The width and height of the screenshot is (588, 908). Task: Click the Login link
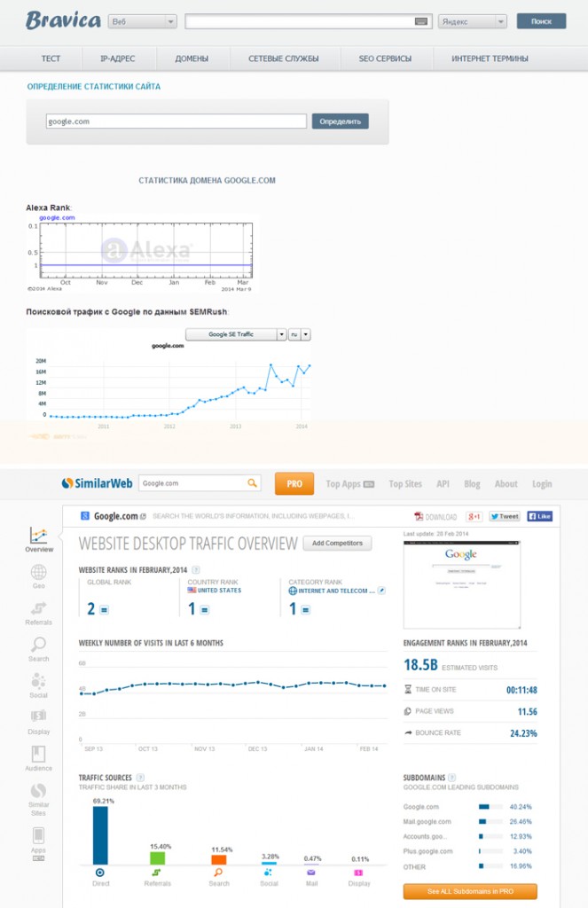click(542, 483)
